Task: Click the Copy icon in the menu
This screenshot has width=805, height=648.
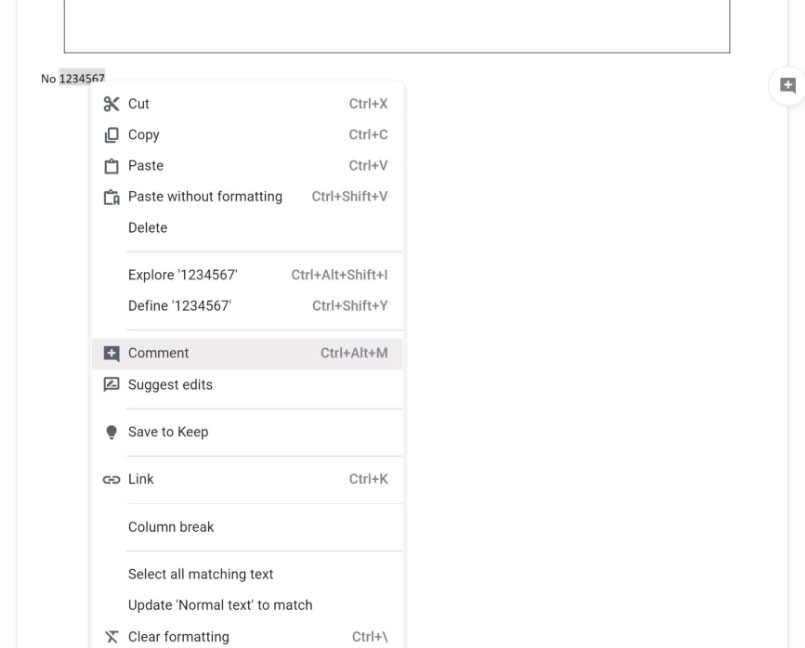Action: (111, 135)
